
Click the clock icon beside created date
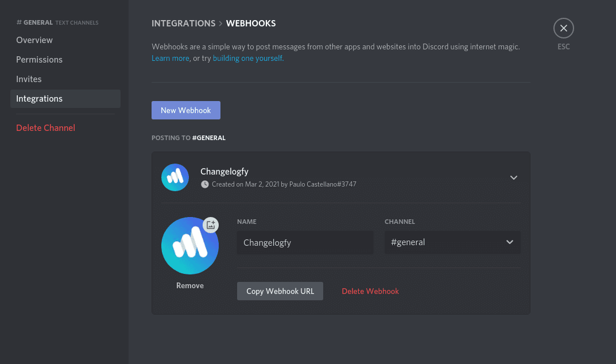[205, 184]
